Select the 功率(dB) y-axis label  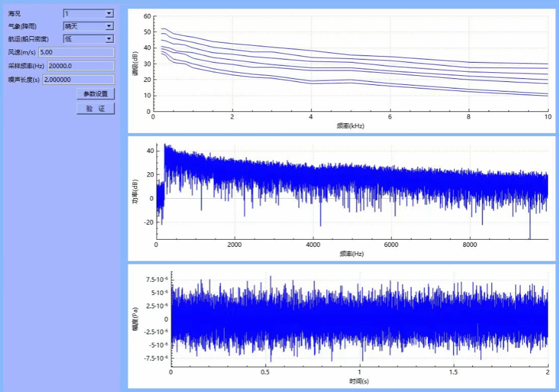coord(135,191)
